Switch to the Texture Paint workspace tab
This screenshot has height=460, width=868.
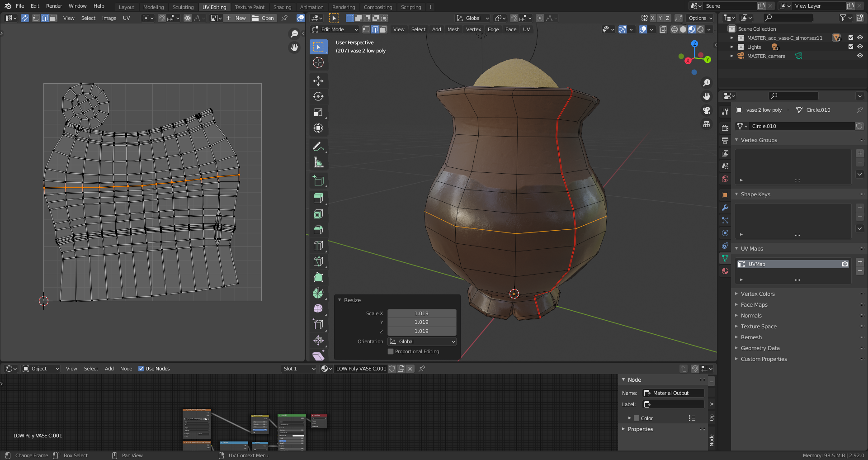(250, 7)
